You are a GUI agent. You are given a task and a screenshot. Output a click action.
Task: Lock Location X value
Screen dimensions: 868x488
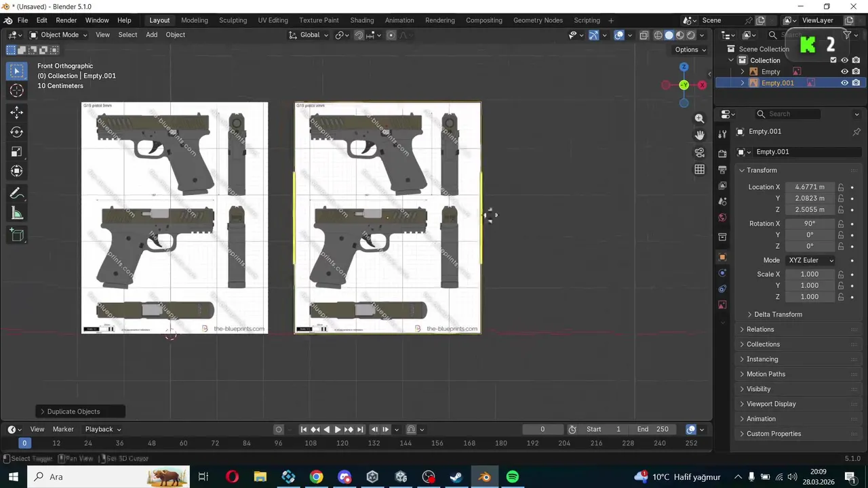[x=841, y=187]
